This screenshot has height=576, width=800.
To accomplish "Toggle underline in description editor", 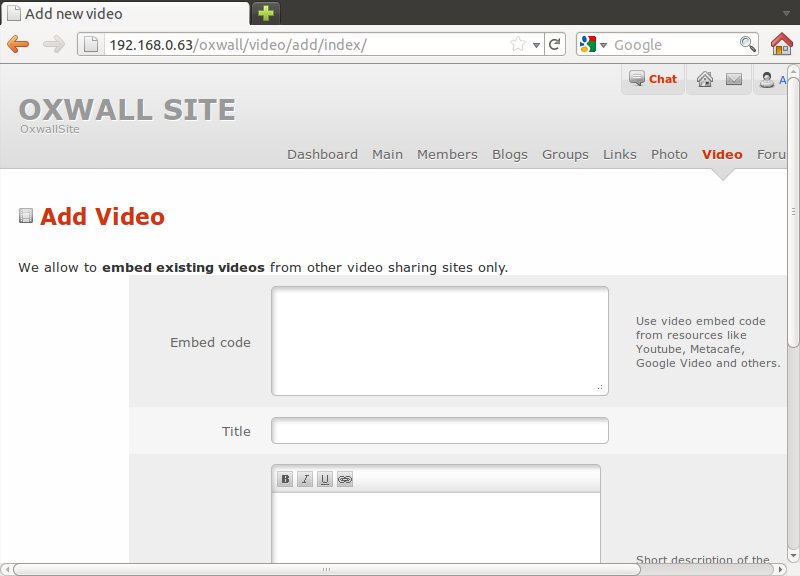I will click(x=325, y=479).
